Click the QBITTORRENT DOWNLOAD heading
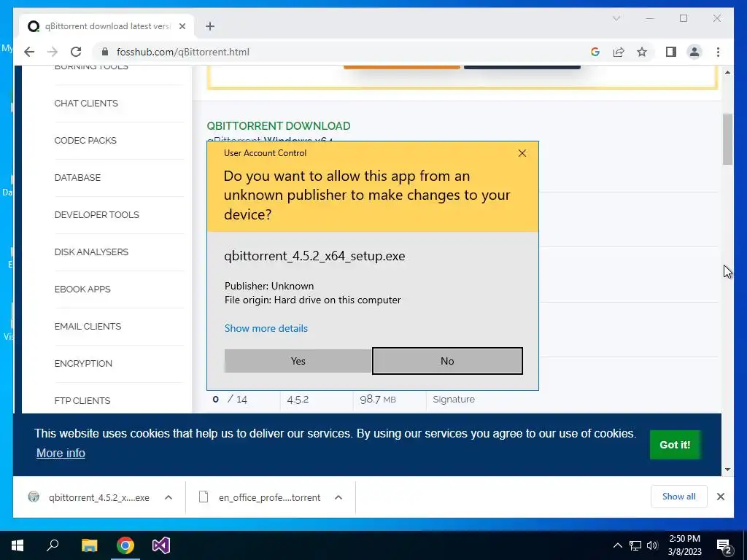Image resolution: width=747 pixels, height=560 pixels. point(278,125)
